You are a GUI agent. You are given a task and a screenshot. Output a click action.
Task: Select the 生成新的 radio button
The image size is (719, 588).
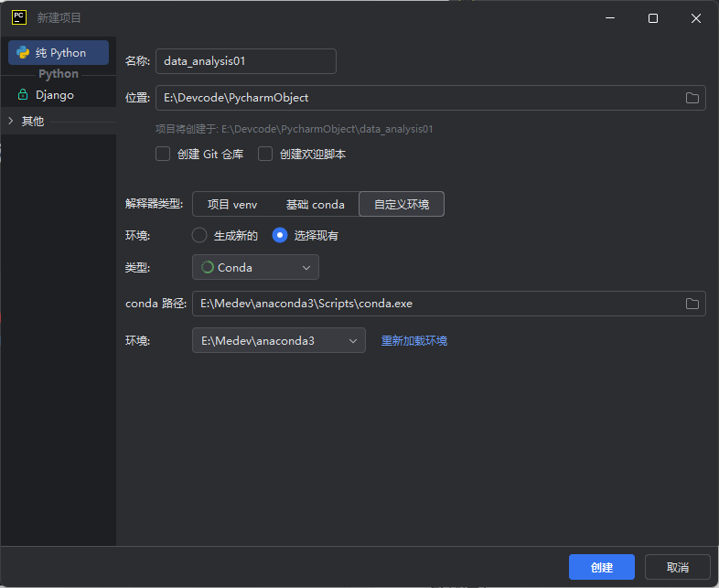click(199, 235)
